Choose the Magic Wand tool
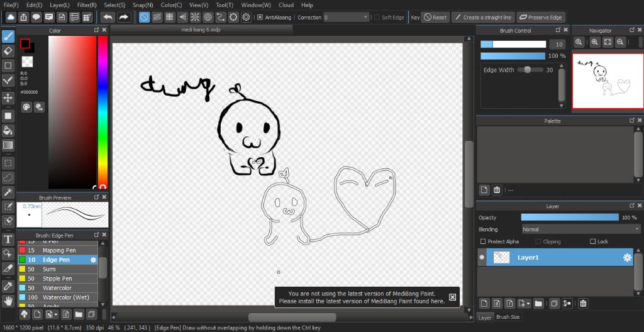The width and height of the screenshot is (644, 332). tap(8, 192)
